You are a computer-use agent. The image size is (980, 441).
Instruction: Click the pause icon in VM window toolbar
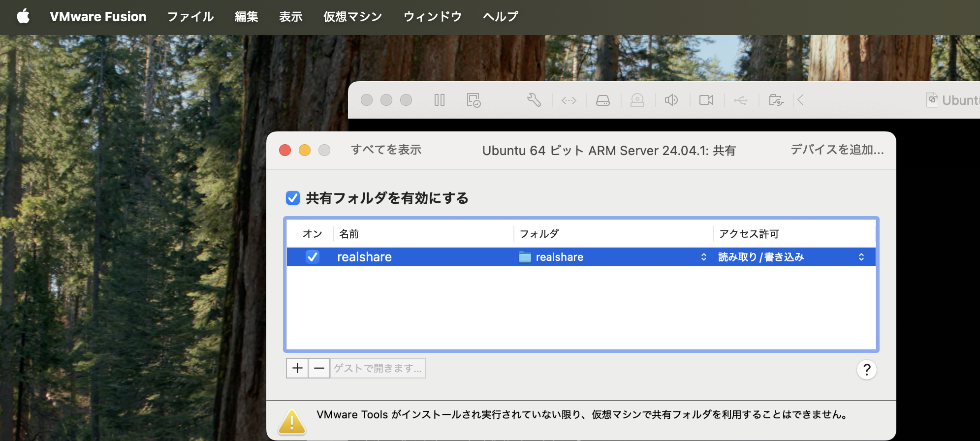click(440, 100)
